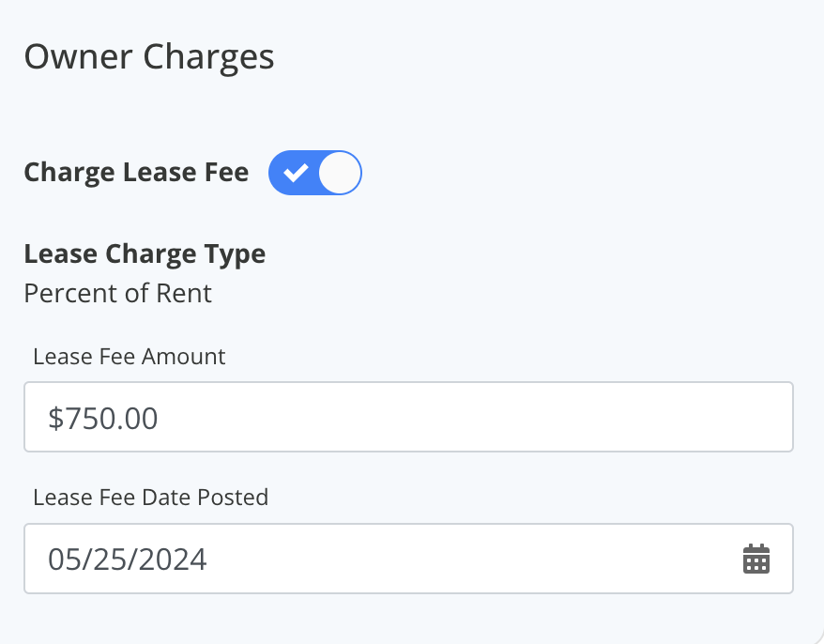Image resolution: width=824 pixels, height=644 pixels.
Task: Click the Lease Charge Type label
Action: (x=144, y=253)
